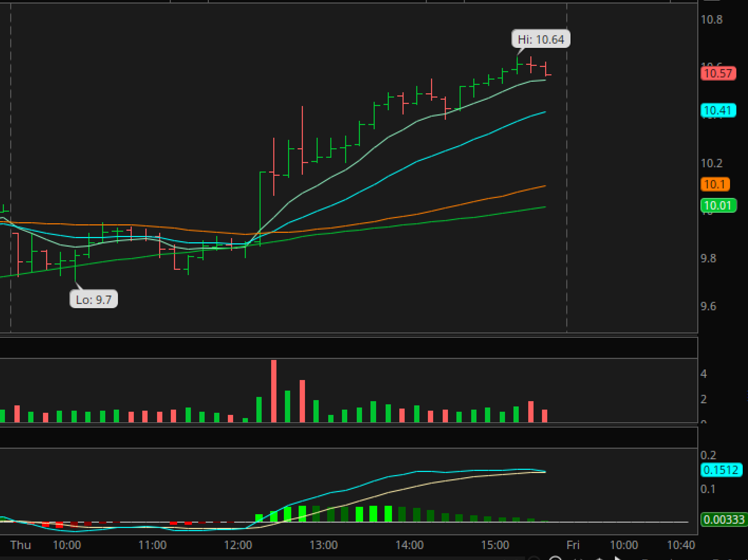The height and width of the screenshot is (560, 748).
Task: Click the volume study header bar
Action: click(349, 348)
